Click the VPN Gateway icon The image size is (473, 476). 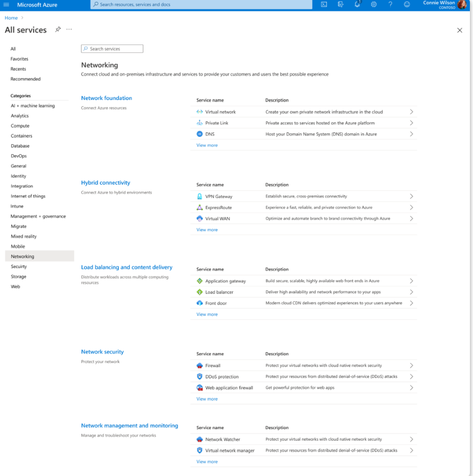click(x=199, y=197)
